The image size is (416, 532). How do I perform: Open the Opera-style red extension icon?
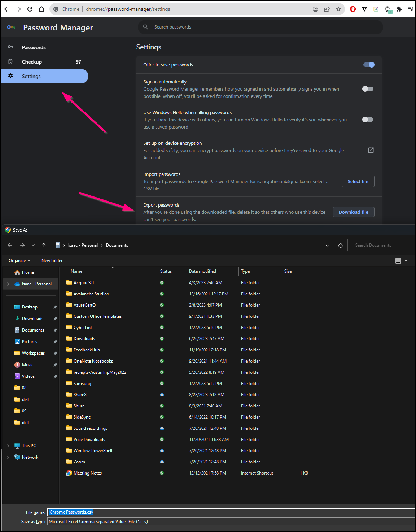pos(353,9)
